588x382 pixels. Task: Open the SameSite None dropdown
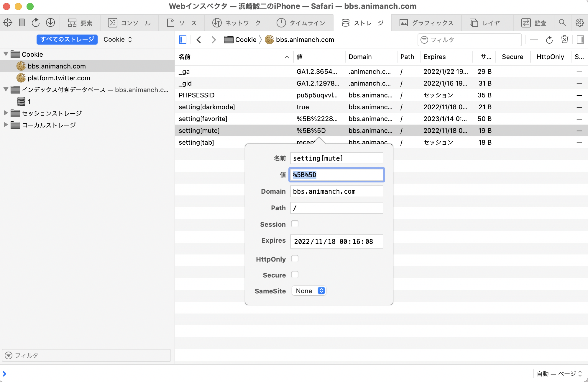(x=309, y=291)
